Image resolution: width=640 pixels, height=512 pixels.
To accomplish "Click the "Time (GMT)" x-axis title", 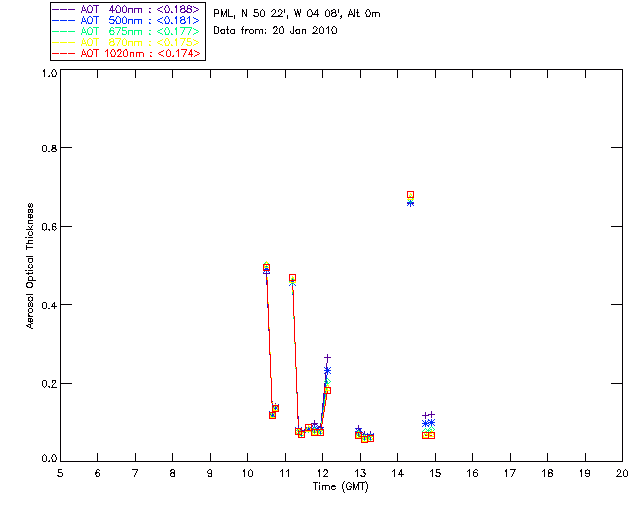I will [340, 487].
